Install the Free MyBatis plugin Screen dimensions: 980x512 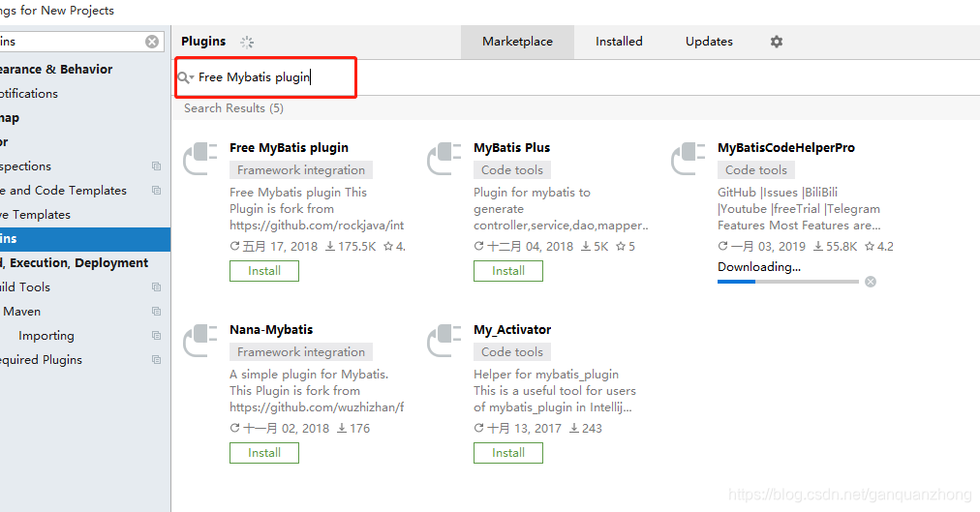(x=264, y=271)
